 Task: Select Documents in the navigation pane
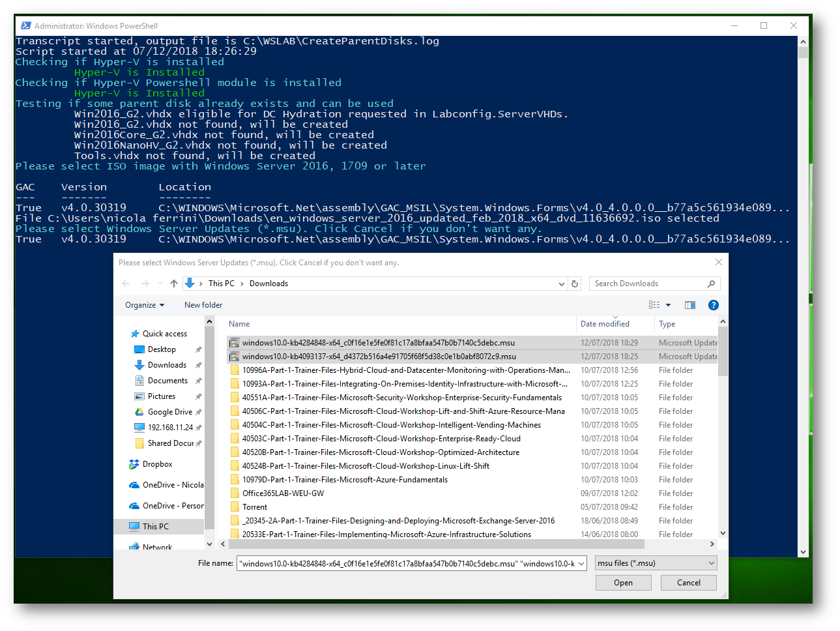(x=167, y=381)
